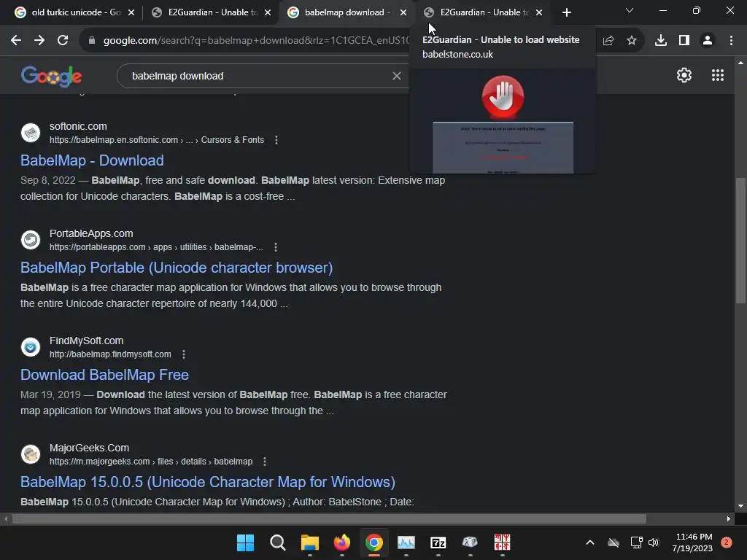Click the Chrome taskbar icon
Screen dimensions: 747x560
(374, 542)
